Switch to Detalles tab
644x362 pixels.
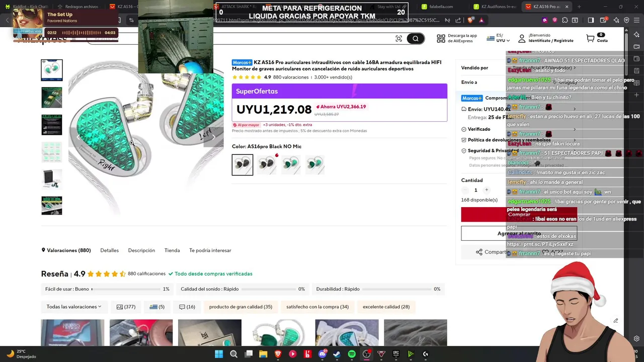point(109,250)
